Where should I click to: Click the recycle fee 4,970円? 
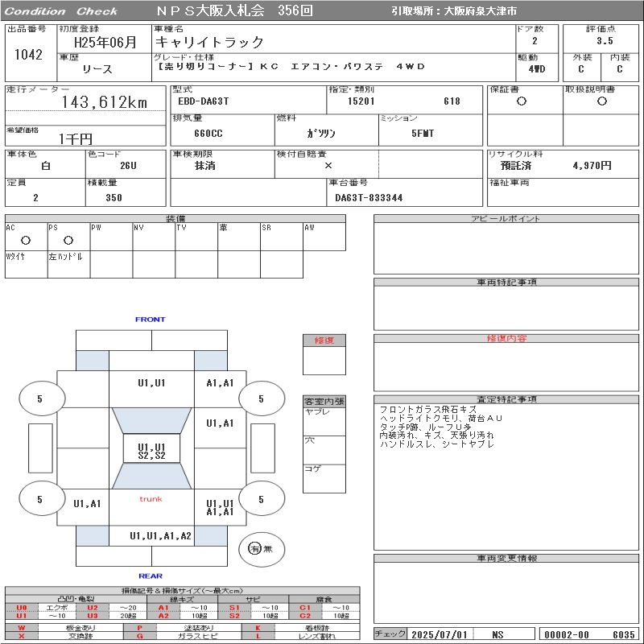point(592,166)
